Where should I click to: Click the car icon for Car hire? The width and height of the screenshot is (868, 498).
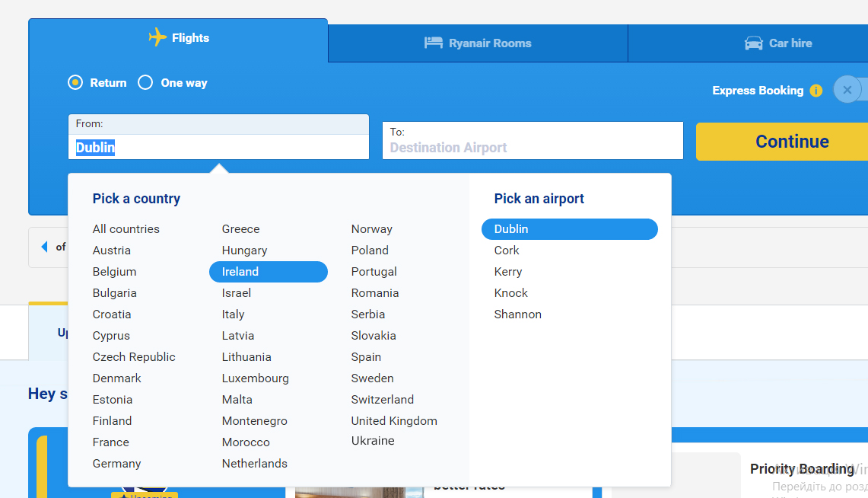click(753, 43)
